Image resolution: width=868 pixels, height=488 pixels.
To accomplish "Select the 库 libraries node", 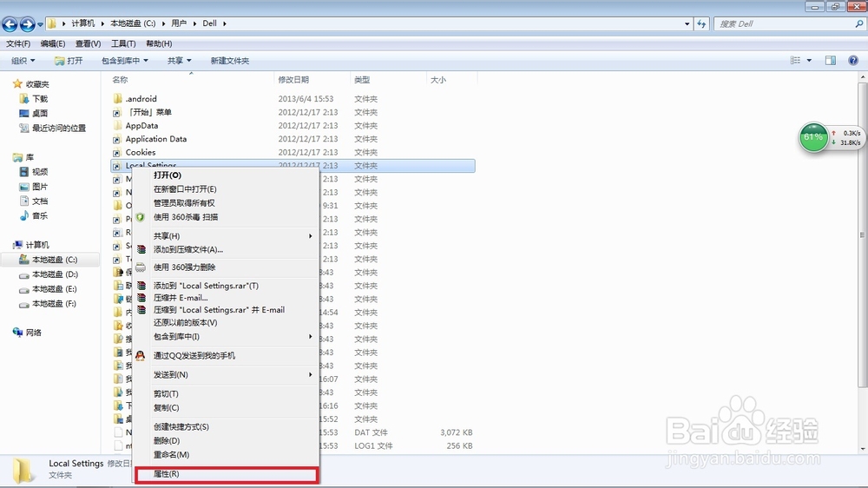I will click(x=23, y=157).
